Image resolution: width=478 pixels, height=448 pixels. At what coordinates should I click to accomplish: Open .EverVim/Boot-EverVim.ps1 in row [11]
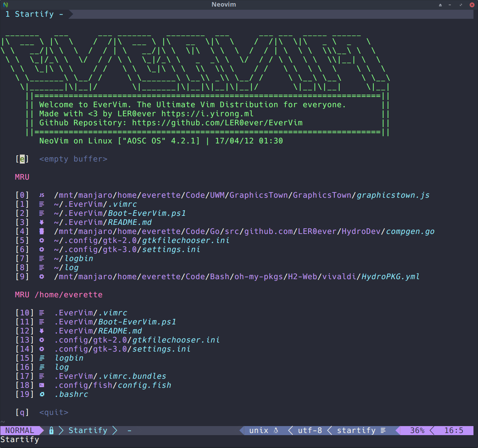(115, 322)
